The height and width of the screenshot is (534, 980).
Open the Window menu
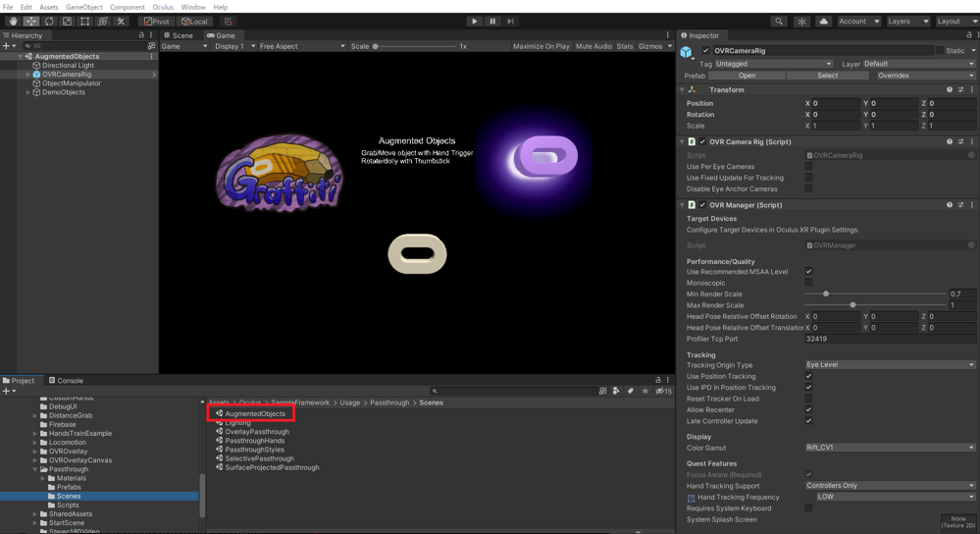point(193,7)
